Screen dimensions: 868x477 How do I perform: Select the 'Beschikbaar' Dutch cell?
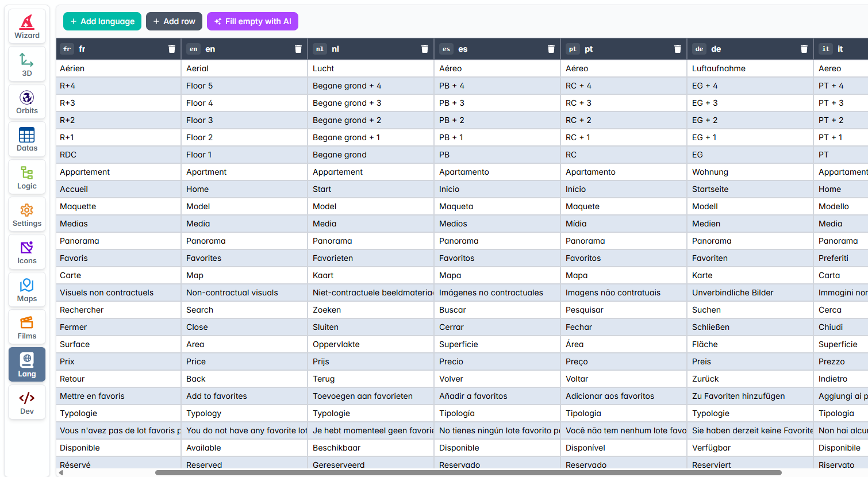coord(371,448)
